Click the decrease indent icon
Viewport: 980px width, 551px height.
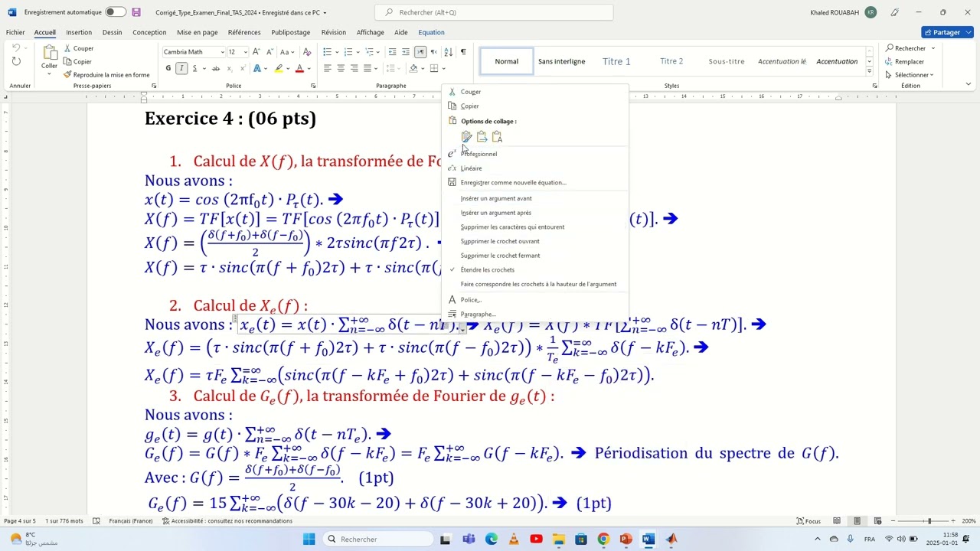pyautogui.click(x=393, y=52)
